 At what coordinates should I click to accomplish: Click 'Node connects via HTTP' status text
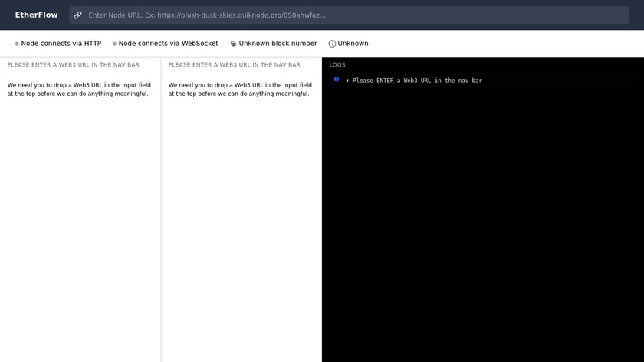61,44
